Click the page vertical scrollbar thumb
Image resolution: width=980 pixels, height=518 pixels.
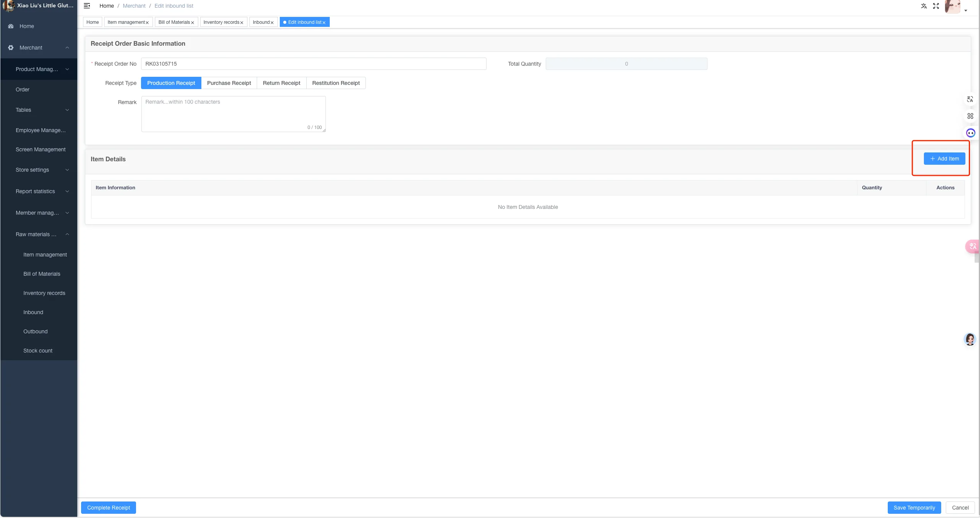click(977, 257)
